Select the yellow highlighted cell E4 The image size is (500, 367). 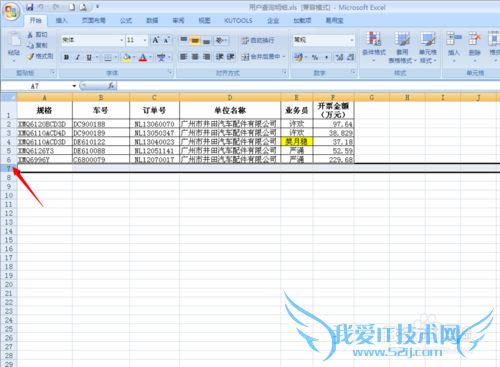pyautogui.click(x=297, y=142)
